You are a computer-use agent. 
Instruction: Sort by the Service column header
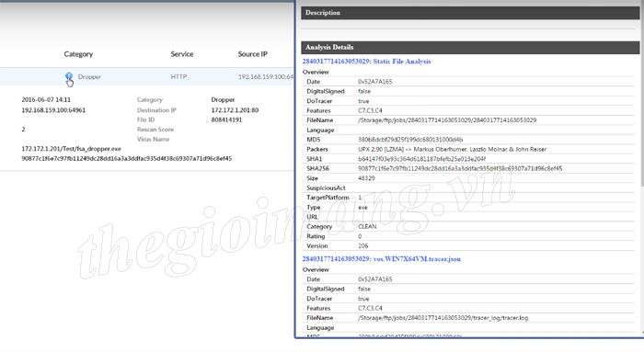tap(182, 54)
